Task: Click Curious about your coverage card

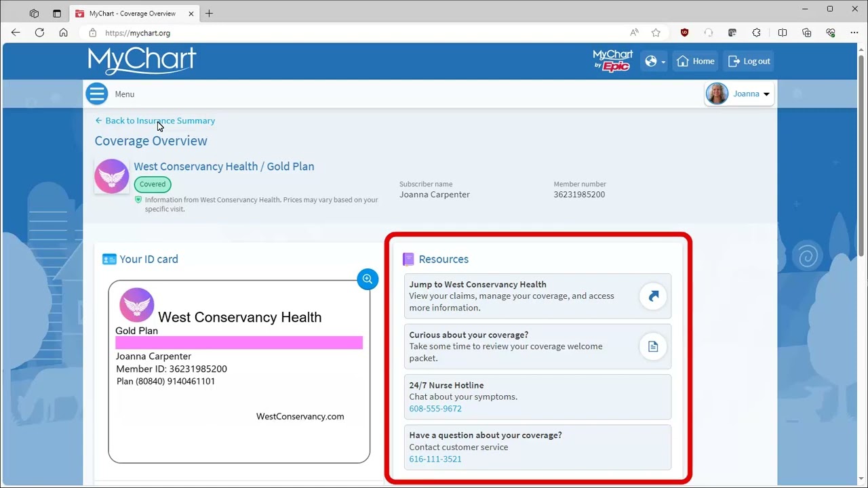Action: pyautogui.click(x=538, y=346)
